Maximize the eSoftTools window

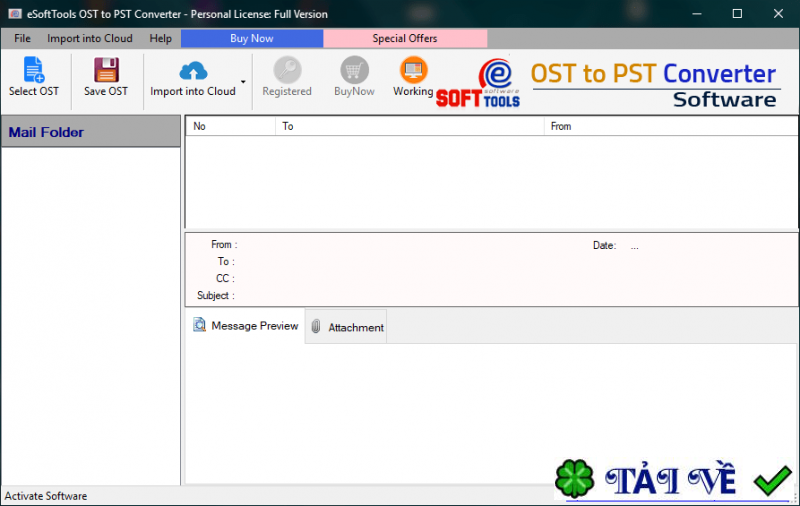click(737, 14)
